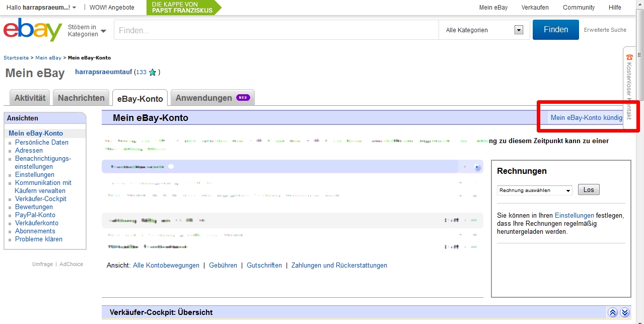Open Mein eBay-Konto kündigen link
This screenshot has width=644, height=324.
[x=586, y=117]
